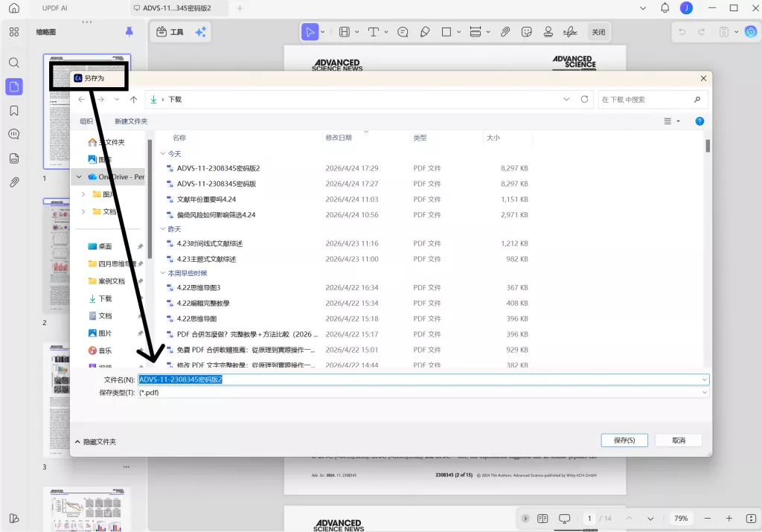Expand the address bar path dropdown
762x532 pixels.
click(x=566, y=99)
